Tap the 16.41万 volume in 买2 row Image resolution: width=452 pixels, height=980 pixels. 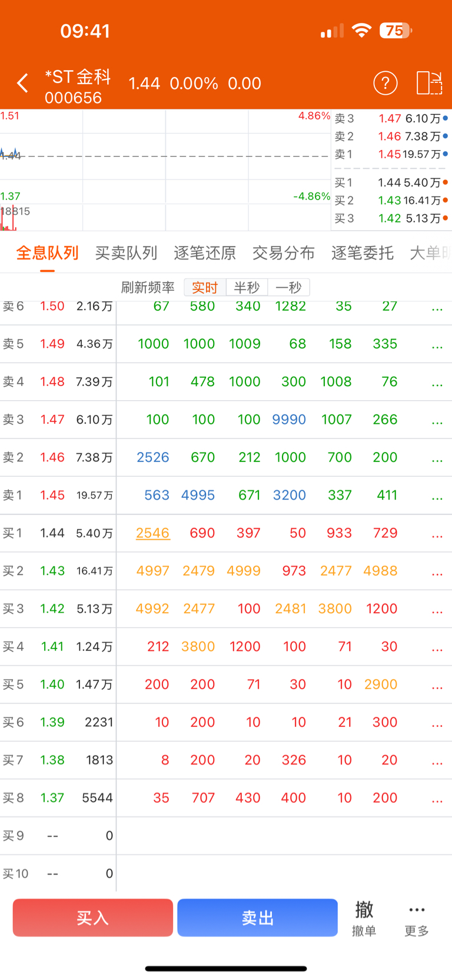(95, 570)
